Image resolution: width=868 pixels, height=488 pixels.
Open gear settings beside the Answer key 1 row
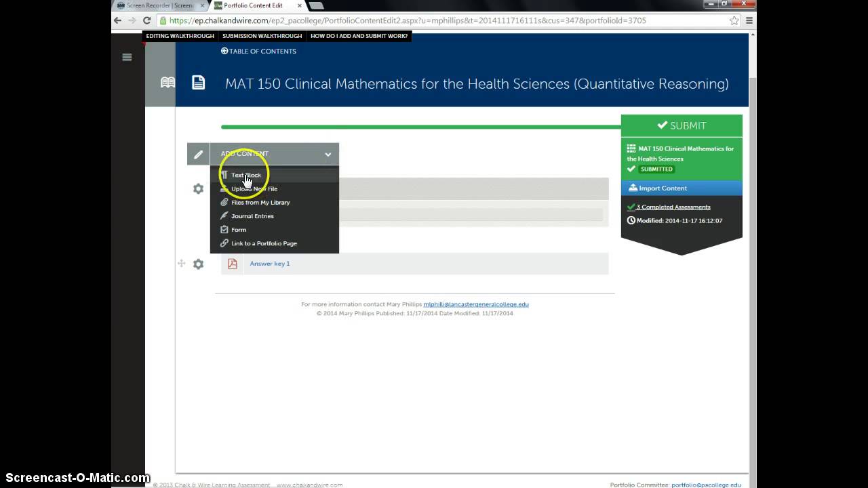(x=198, y=264)
